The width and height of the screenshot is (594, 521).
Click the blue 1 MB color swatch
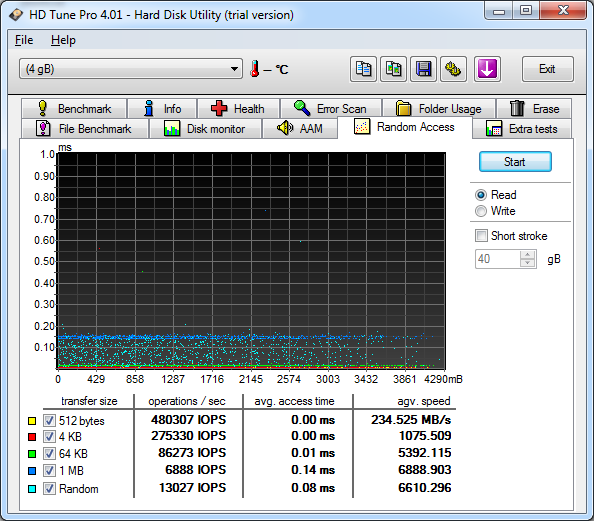point(32,471)
